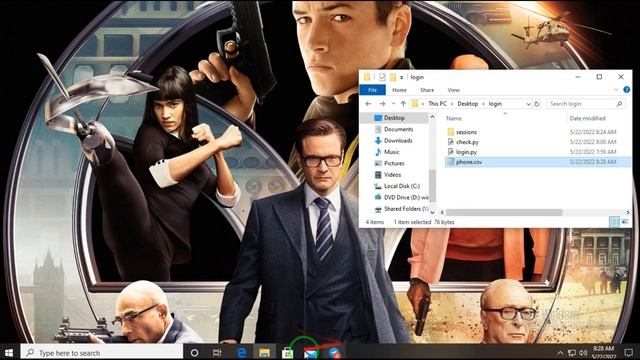Open the recent locations dropdown arrow
The image size is (640, 360).
point(393,104)
